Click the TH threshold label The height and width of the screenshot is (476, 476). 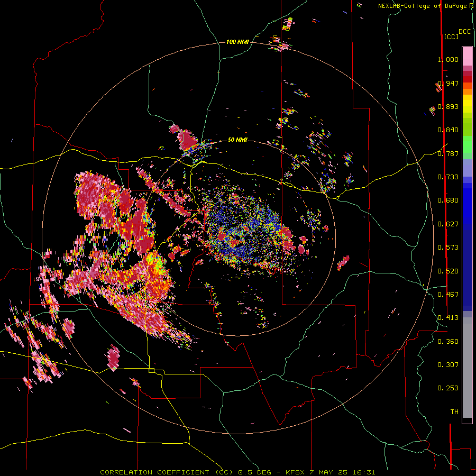[454, 412]
